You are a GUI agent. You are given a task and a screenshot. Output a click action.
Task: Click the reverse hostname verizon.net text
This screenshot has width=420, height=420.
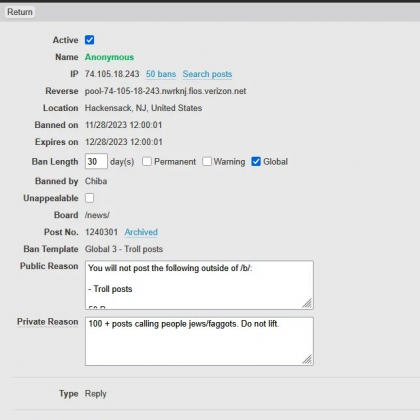tap(165, 91)
